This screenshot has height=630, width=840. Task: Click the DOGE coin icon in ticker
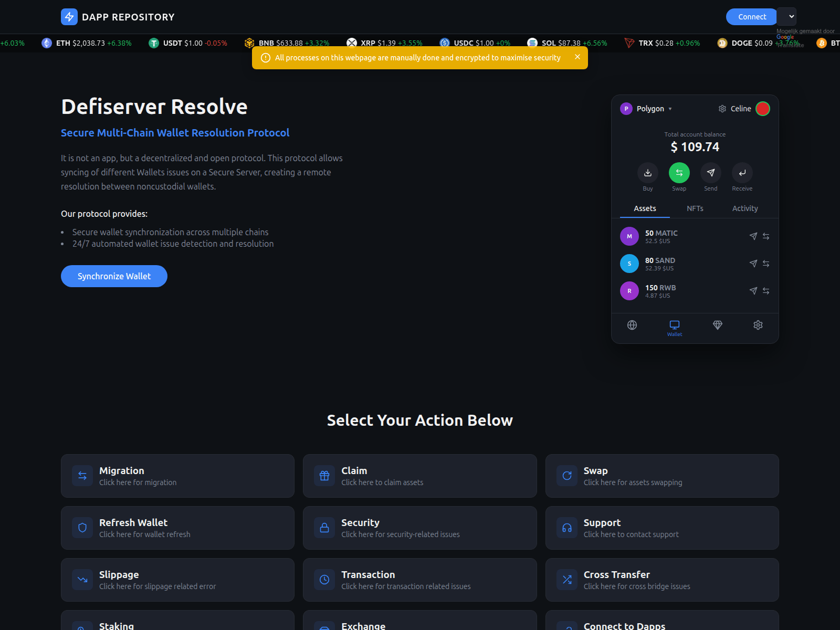[722, 43]
